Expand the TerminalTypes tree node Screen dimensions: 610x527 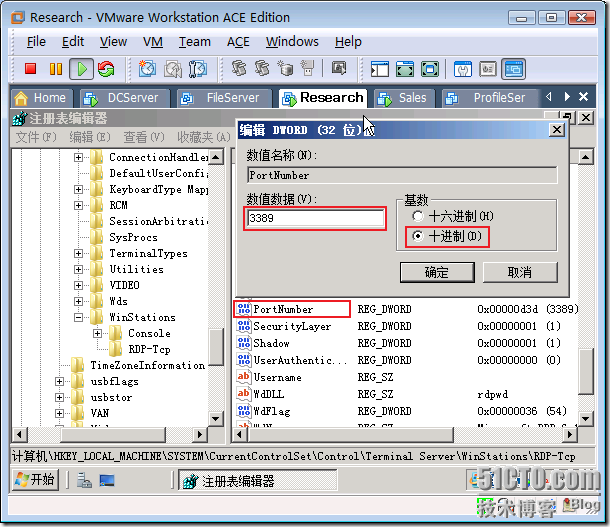78,254
